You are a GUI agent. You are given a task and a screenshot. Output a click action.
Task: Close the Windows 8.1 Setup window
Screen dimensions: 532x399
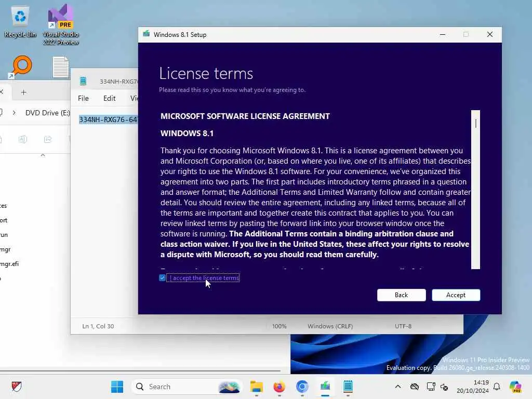(x=489, y=34)
